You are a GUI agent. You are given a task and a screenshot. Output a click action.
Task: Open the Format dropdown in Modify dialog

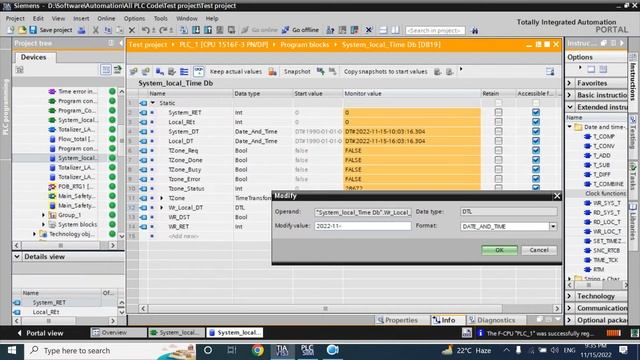pyautogui.click(x=553, y=226)
